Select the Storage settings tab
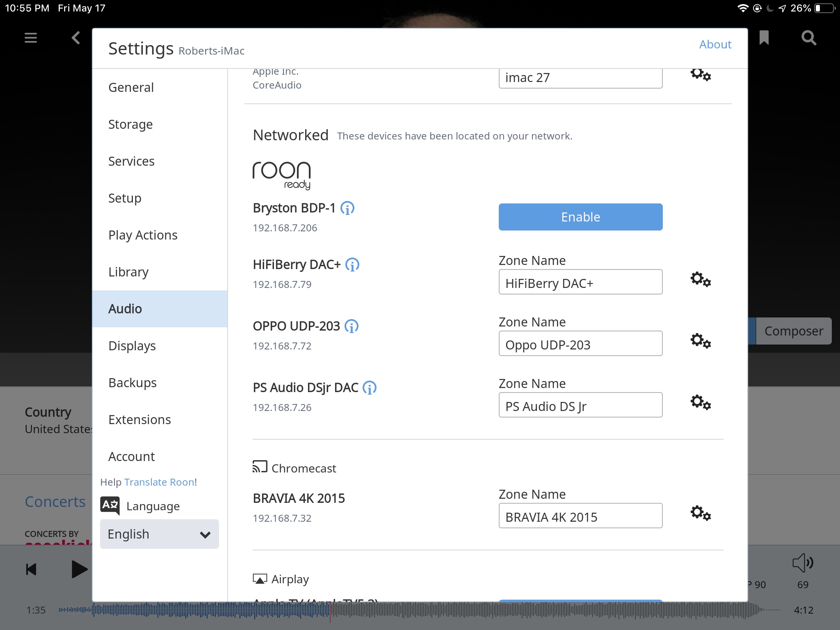 160,124
